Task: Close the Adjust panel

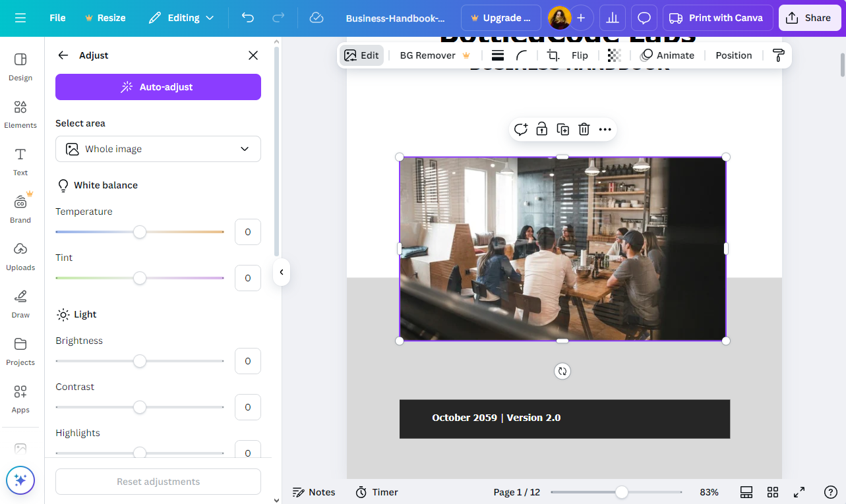Action: (x=253, y=55)
